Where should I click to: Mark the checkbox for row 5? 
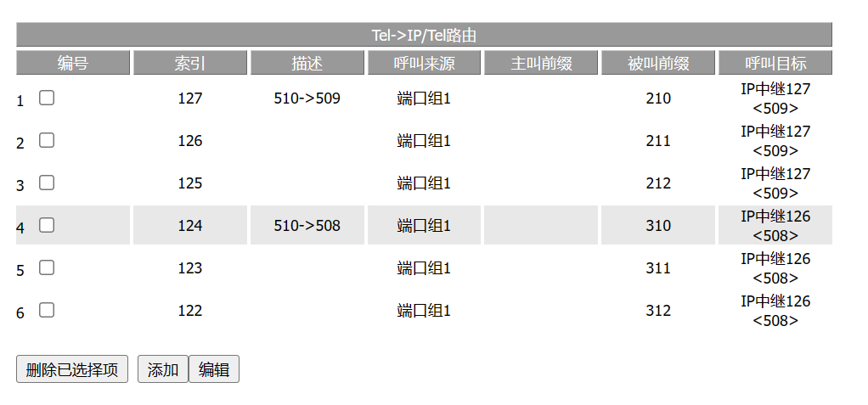tap(47, 267)
